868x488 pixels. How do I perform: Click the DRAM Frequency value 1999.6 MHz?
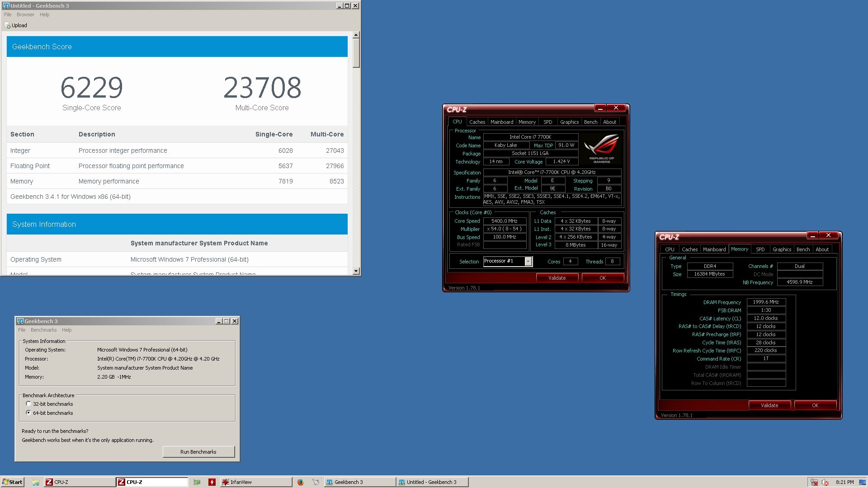(766, 302)
